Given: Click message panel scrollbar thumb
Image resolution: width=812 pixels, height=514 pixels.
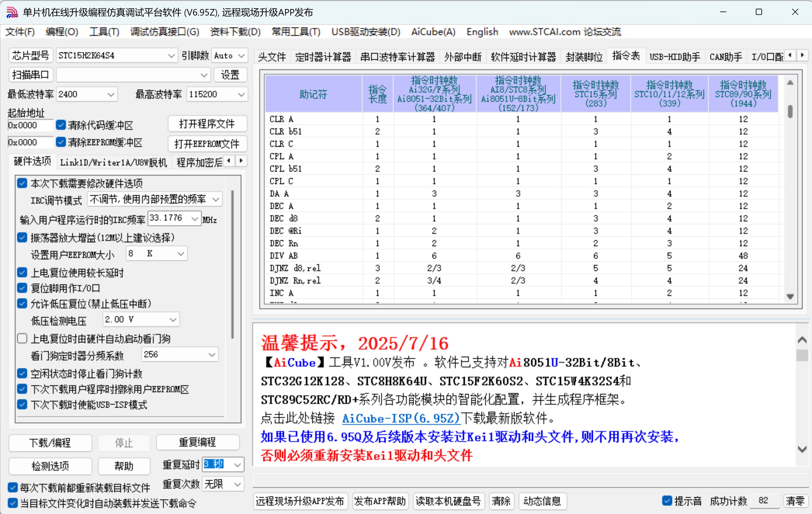Looking at the screenshot, I should click(x=802, y=356).
